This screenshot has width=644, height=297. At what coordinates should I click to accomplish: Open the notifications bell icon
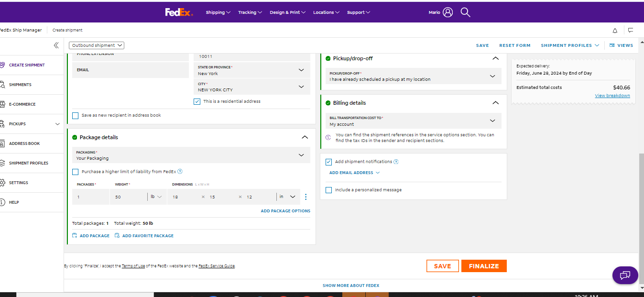tap(615, 30)
